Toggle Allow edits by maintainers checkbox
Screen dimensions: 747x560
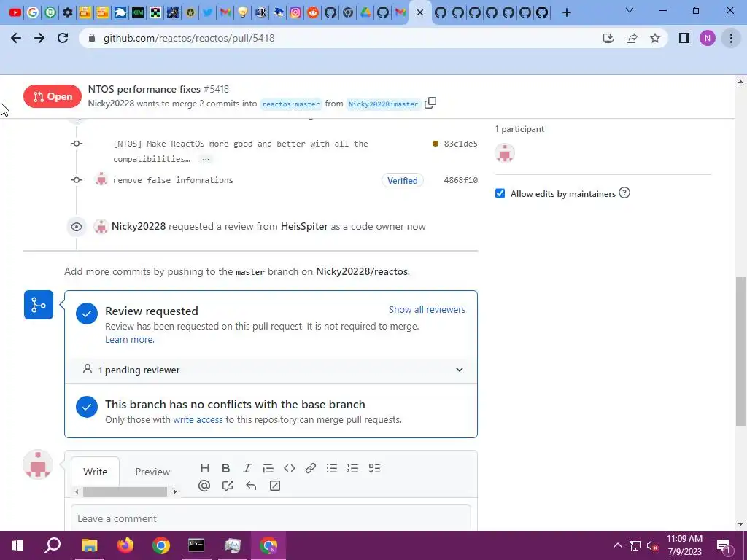coord(500,193)
